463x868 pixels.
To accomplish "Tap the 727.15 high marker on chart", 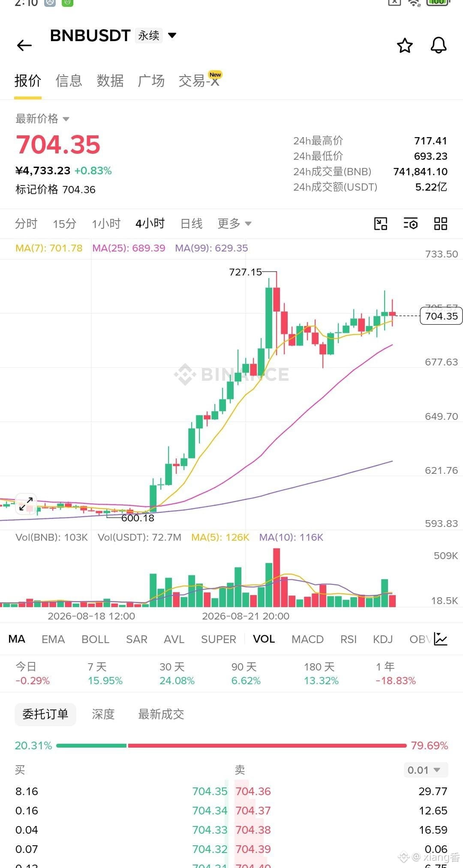I will coord(245,272).
